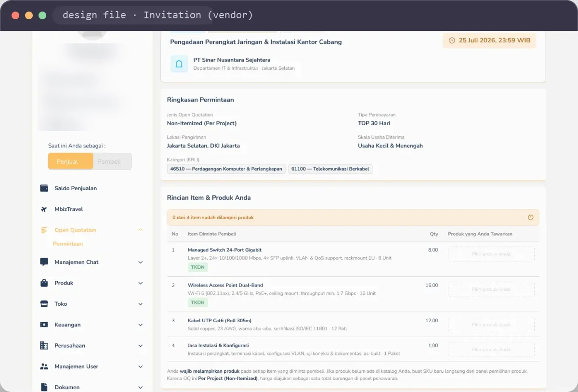This screenshot has height=392, width=578.
Task: Collapse the Open Quotation menu chevron
Action: [x=141, y=230]
